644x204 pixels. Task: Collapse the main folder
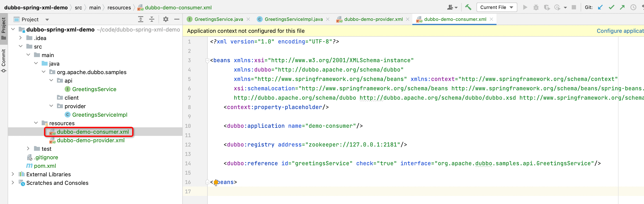(28, 55)
